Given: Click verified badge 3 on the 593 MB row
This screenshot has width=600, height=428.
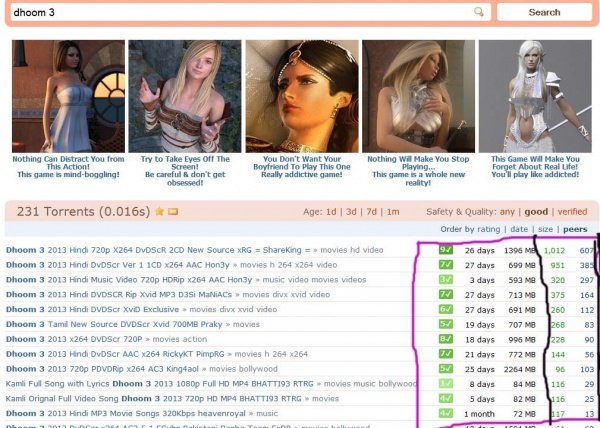Looking at the screenshot, I should click(x=446, y=279).
